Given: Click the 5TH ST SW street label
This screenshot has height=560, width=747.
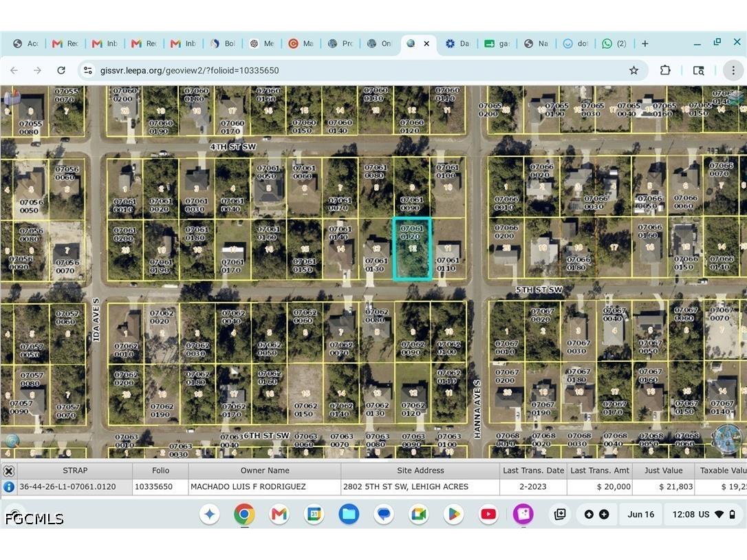Looking at the screenshot, I should click(539, 290).
